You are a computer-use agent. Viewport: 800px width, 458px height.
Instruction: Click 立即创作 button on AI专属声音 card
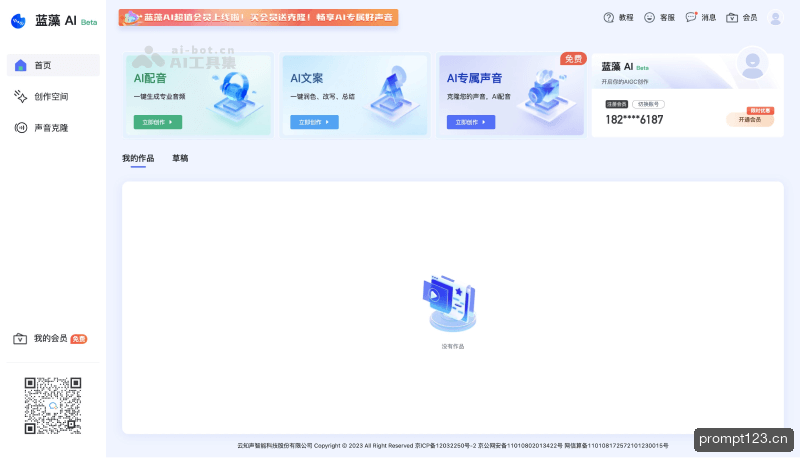tap(471, 122)
